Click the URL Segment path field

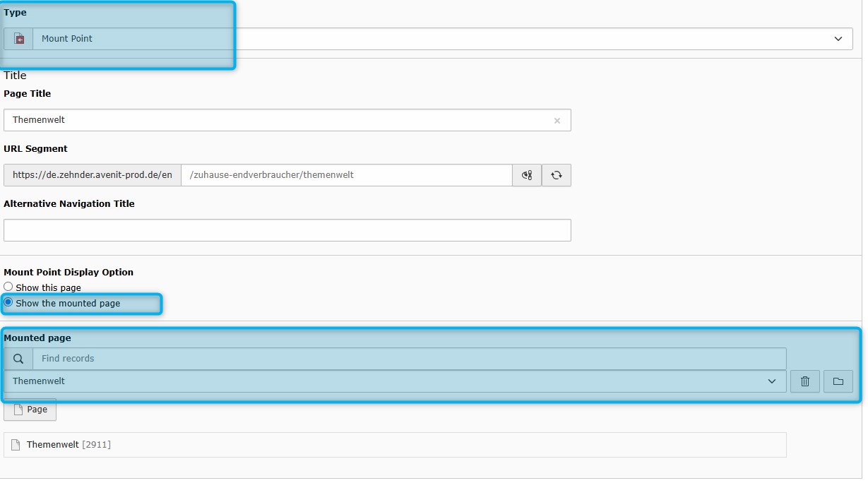[346, 175]
